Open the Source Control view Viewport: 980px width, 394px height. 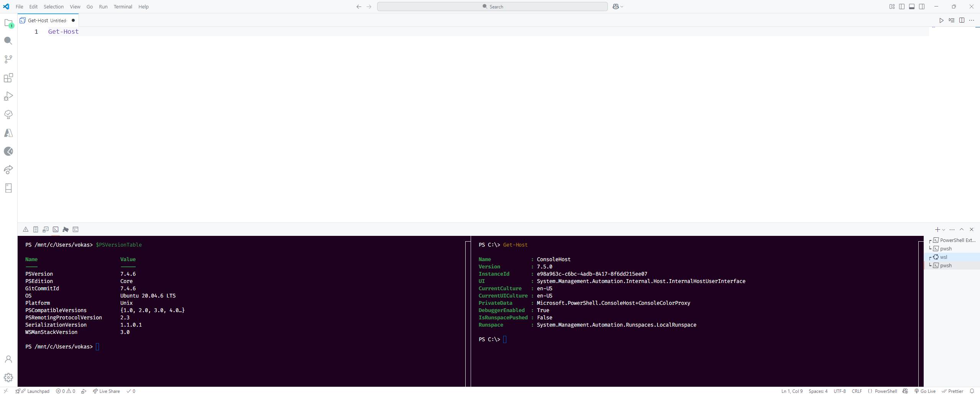(8, 59)
